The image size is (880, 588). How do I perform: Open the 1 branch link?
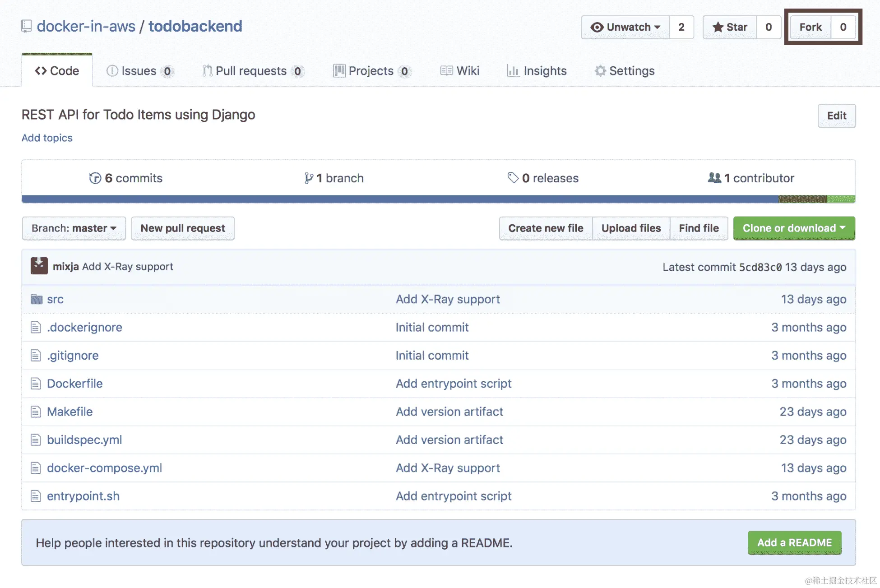coord(334,178)
